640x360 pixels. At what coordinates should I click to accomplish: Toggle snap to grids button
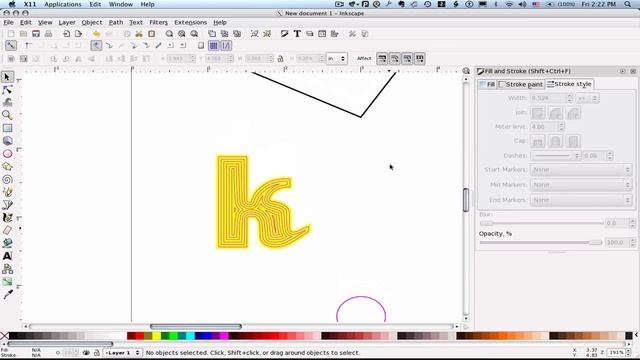[213, 46]
